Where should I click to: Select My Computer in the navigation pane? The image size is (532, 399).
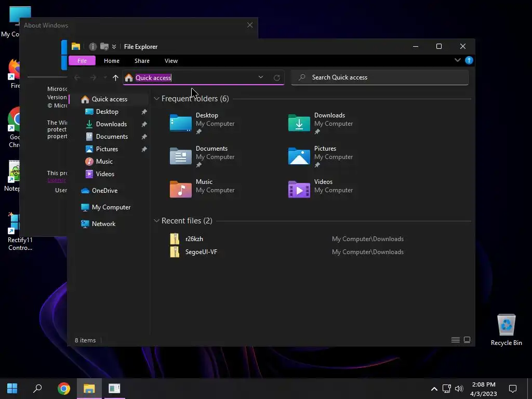pos(111,207)
